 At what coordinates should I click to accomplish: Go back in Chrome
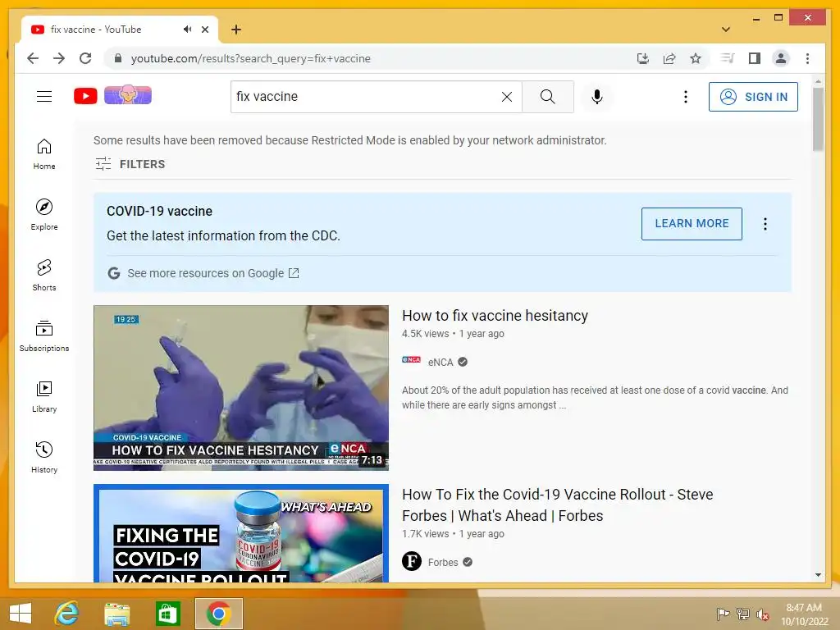33,58
